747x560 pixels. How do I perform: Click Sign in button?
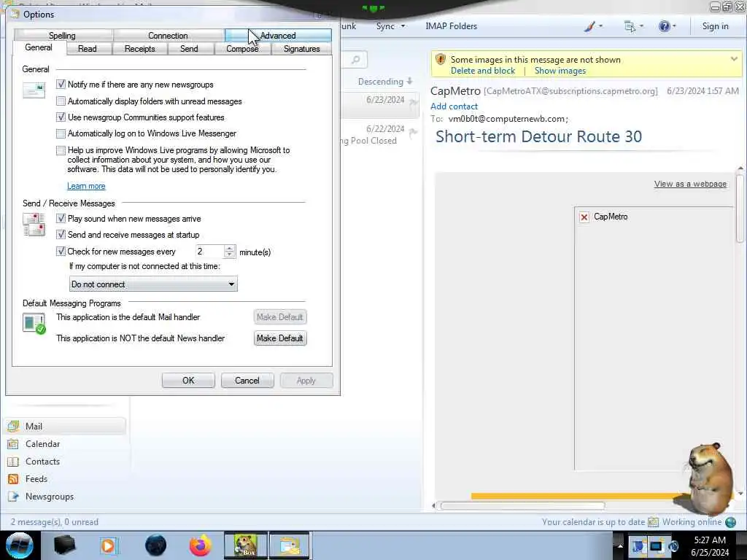click(715, 26)
